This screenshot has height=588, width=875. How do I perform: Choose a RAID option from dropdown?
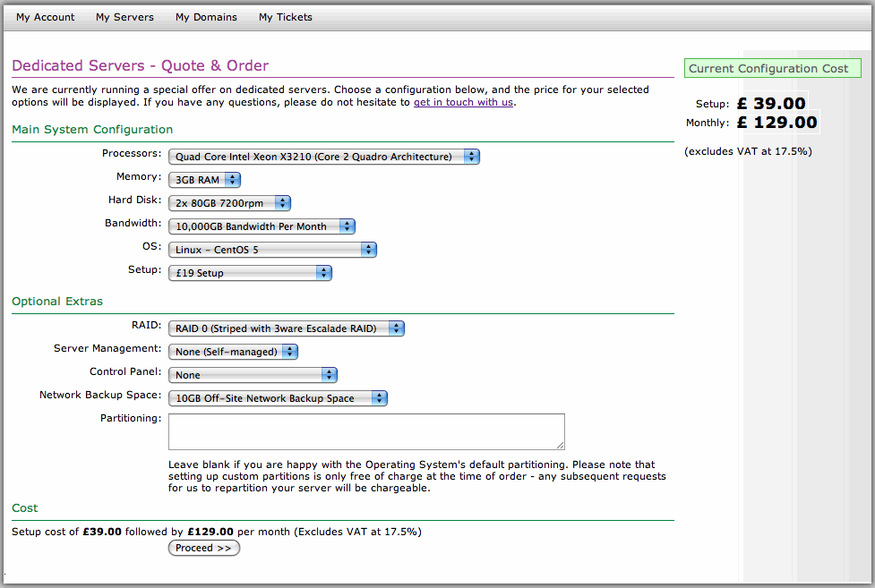[x=287, y=328]
